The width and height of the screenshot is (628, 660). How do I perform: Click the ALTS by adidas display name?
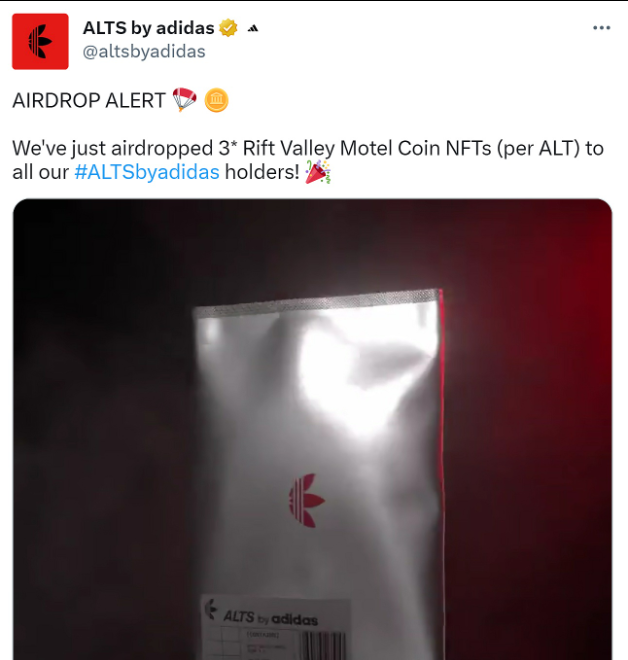point(149,28)
